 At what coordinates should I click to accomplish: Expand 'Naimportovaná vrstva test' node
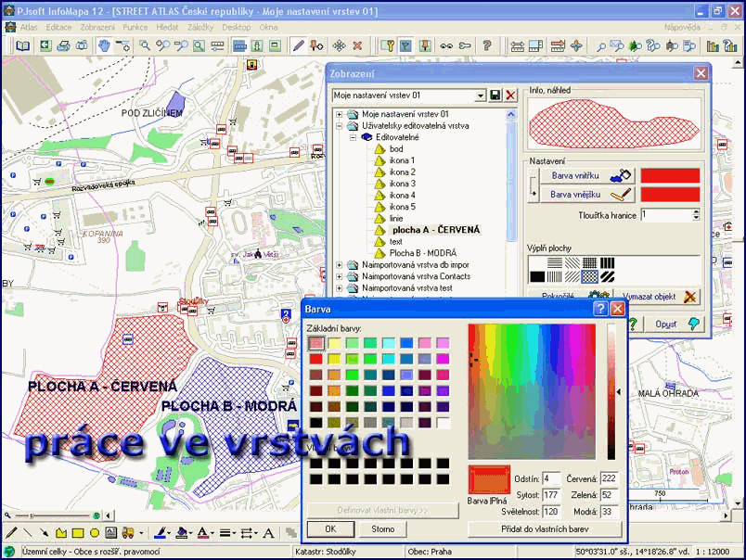pyautogui.click(x=340, y=288)
